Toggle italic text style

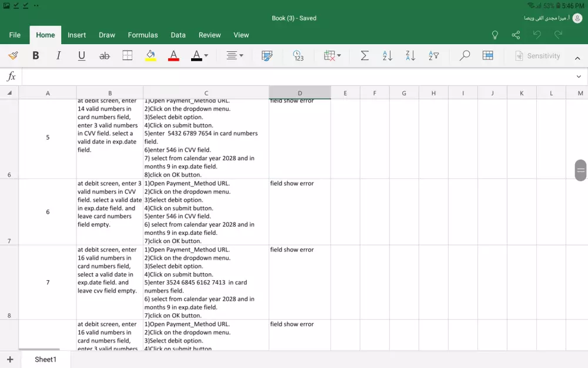click(58, 56)
